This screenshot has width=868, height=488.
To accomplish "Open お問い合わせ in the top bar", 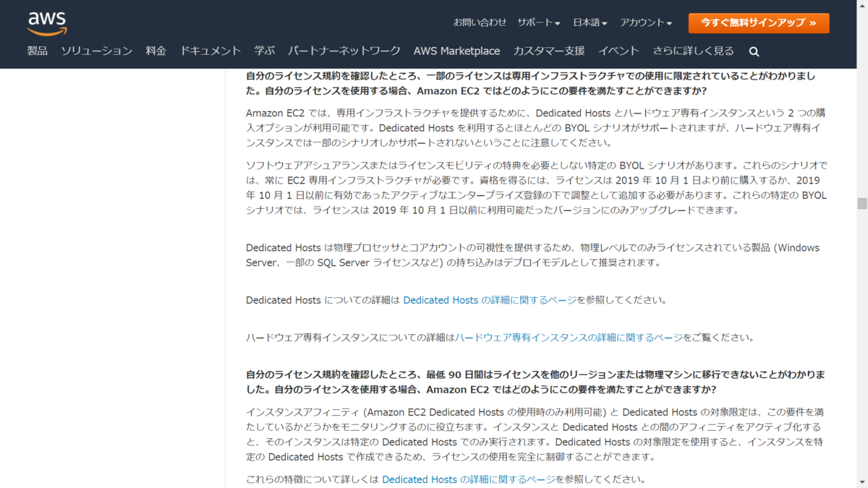I will click(480, 22).
